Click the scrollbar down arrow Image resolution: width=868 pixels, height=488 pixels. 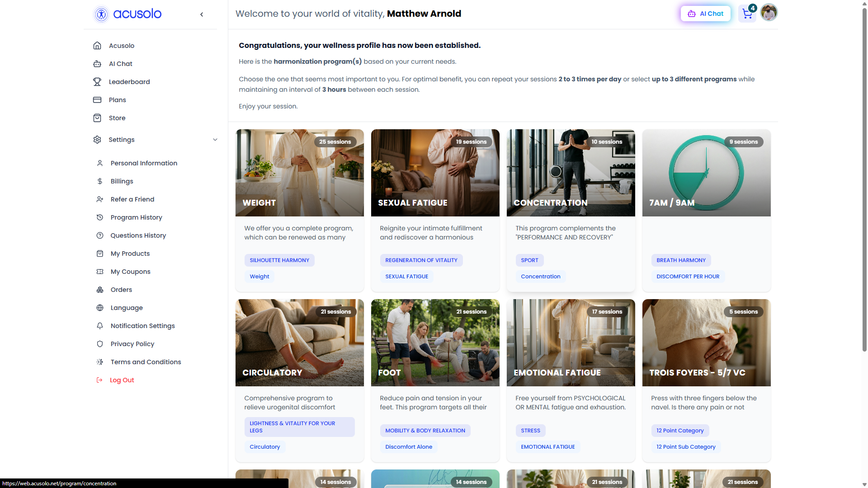pos(864,484)
